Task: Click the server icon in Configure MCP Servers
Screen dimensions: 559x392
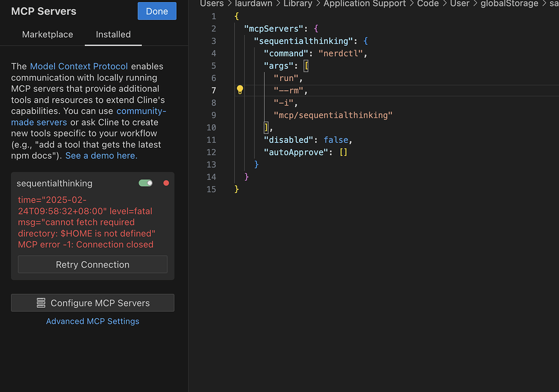Action: pyautogui.click(x=41, y=303)
